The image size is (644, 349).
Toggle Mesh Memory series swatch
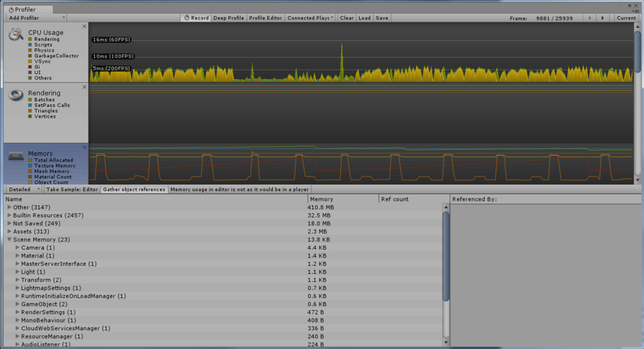[30, 171]
